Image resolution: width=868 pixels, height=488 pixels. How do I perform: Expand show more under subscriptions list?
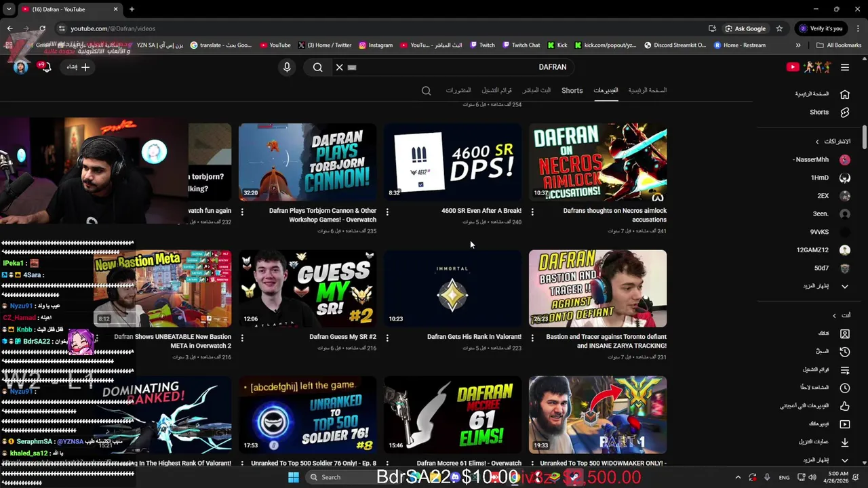pyautogui.click(x=825, y=286)
